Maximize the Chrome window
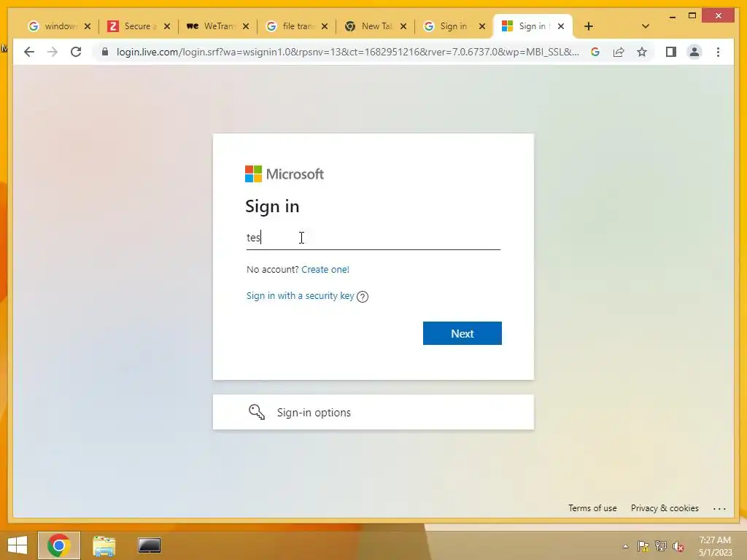This screenshot has height=560, width=747. pos(692,16)
